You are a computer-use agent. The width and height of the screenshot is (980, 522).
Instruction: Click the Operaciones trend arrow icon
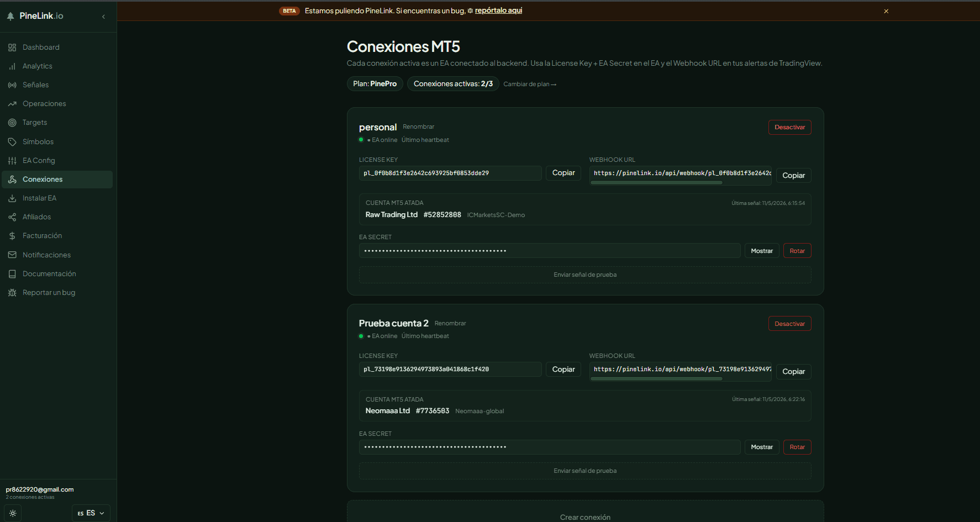coord(12,104)
